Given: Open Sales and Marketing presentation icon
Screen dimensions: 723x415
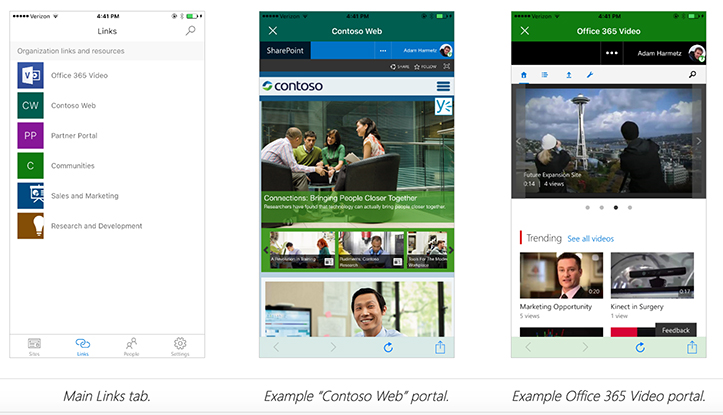Looking at the screenshot, I should tap(30, 196).
